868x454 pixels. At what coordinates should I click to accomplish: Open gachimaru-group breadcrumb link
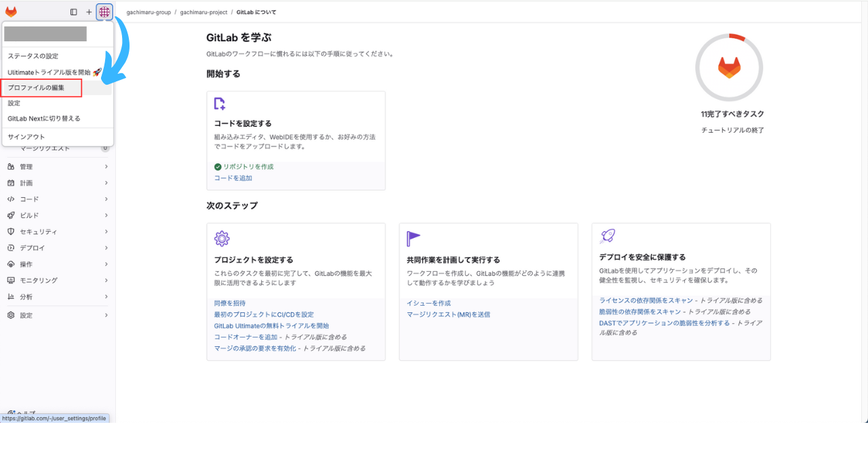point(149,12)
